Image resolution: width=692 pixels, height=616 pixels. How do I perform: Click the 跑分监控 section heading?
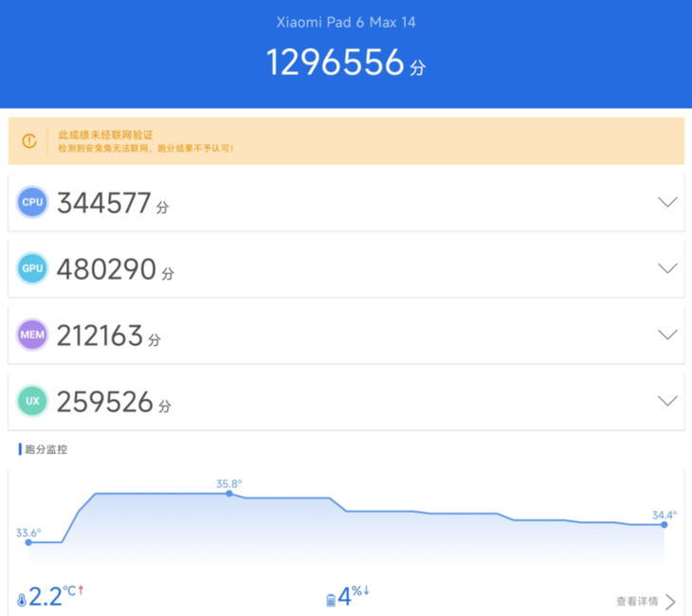pos(46,449)
